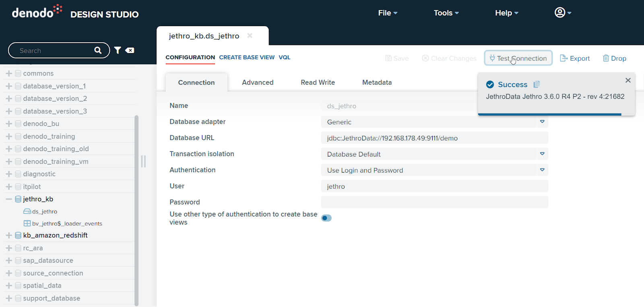The height and width of the screenshot is (307, 644).
Task: Click the Password field
Action: point(435,202)
